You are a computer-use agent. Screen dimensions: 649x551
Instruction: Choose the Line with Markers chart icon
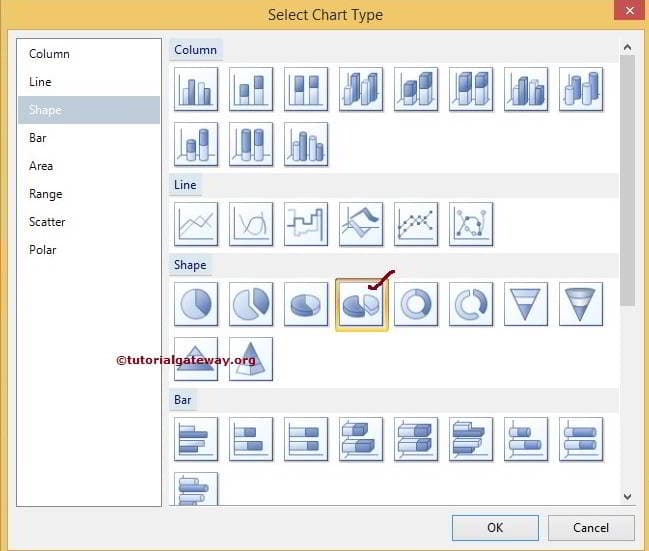tap(416, 224)
